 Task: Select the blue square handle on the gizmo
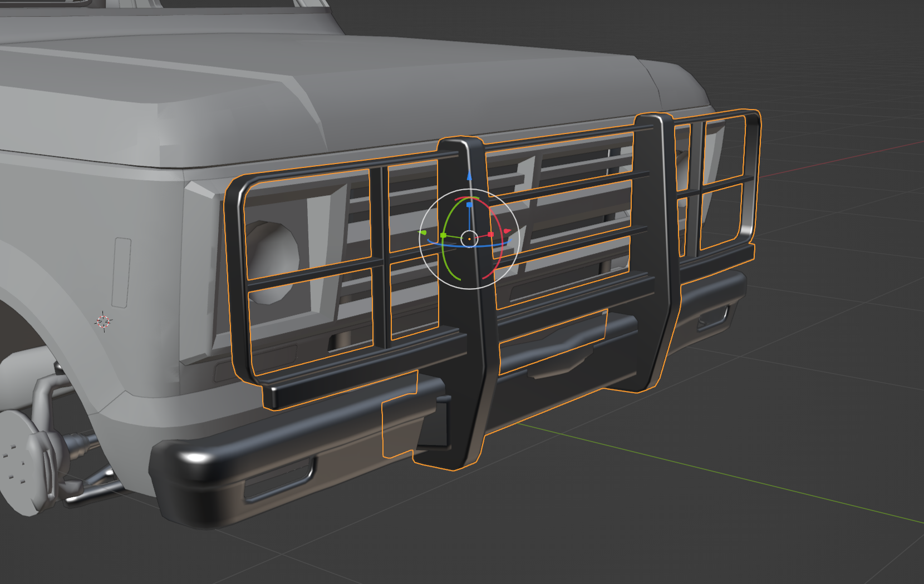pos(469,205)
